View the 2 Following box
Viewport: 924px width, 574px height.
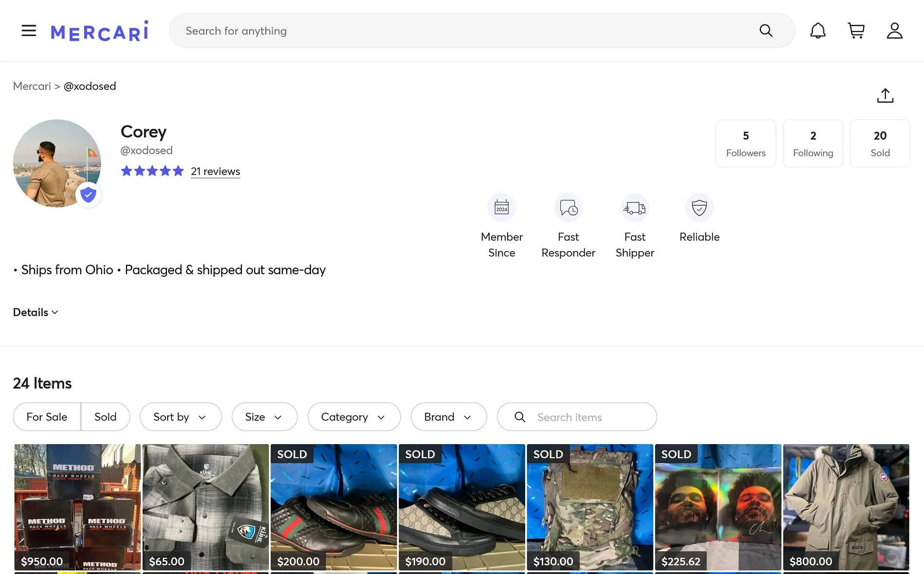[813, 143]
